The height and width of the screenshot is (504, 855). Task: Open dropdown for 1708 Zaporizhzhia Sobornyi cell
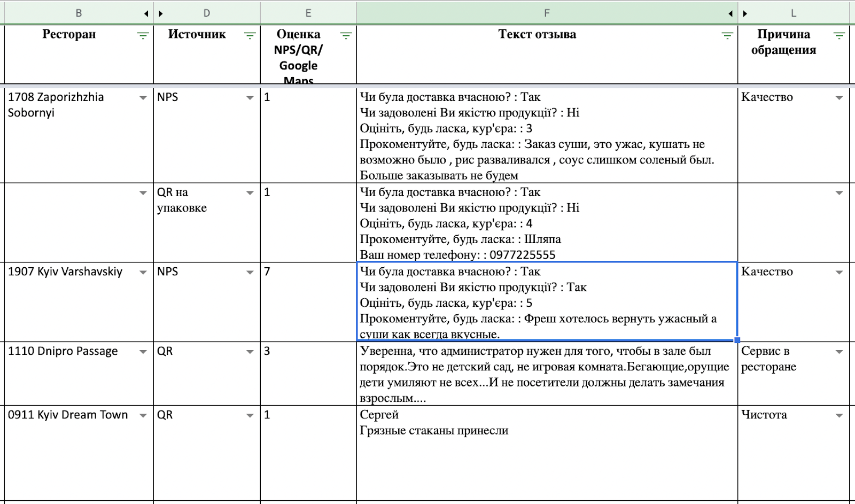(143, 98)
